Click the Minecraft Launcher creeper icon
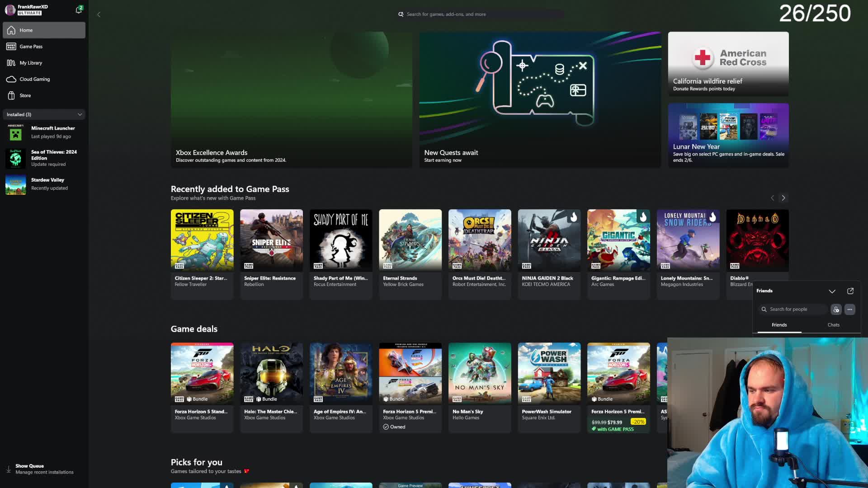Screen dimensions: 868x488 [x=15, y=133]
